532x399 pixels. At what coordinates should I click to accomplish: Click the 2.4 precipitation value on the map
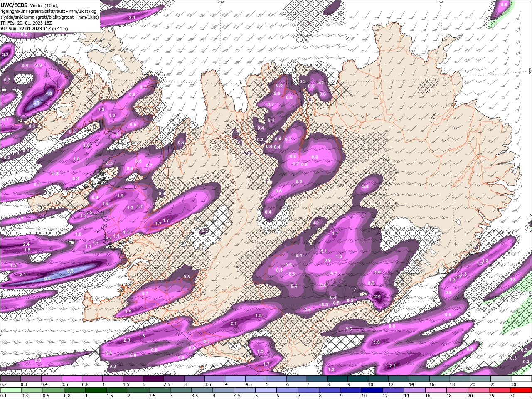[x=27, y=244]
